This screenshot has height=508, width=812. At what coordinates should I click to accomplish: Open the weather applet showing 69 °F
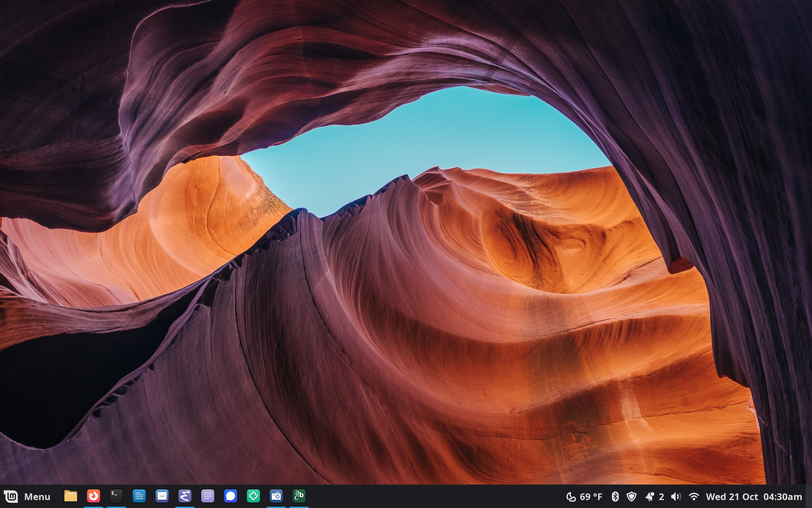[584, 497]
